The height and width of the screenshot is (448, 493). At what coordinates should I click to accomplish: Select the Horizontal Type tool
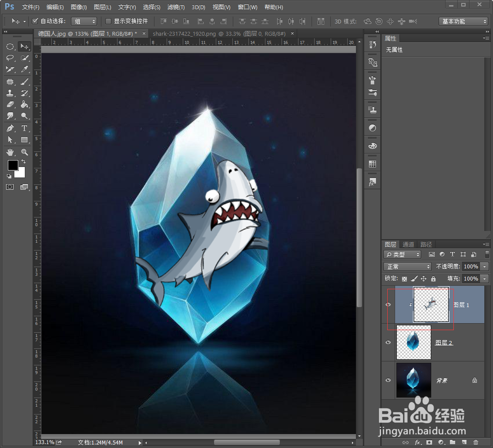(24, 128)
